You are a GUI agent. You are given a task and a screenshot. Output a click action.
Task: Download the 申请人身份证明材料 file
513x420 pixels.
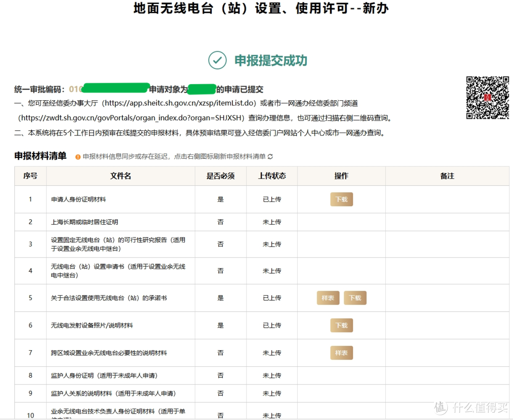point(341,199)
